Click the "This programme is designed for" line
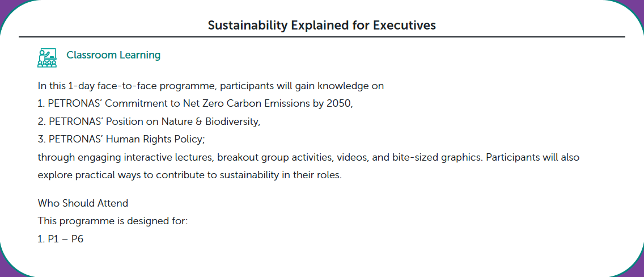 pyautogui.click(x=113, y=221)
